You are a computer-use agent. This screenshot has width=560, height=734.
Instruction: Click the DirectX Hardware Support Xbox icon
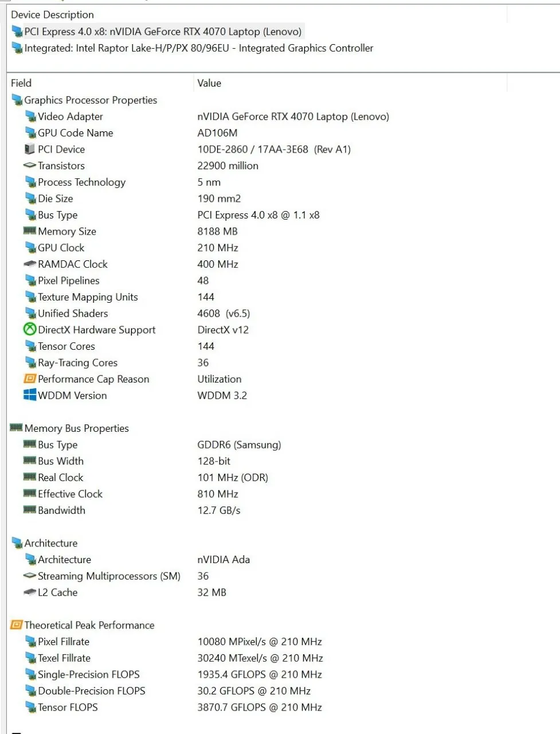(x=30, y=330)
